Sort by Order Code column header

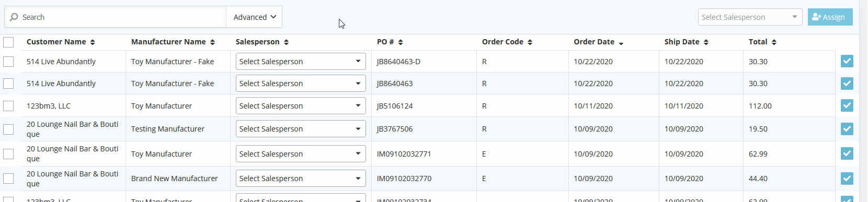pos(502,42)
